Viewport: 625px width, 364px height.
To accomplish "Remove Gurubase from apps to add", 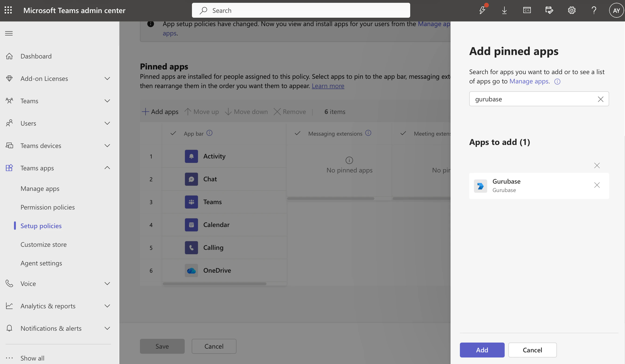I will point(597,185).
